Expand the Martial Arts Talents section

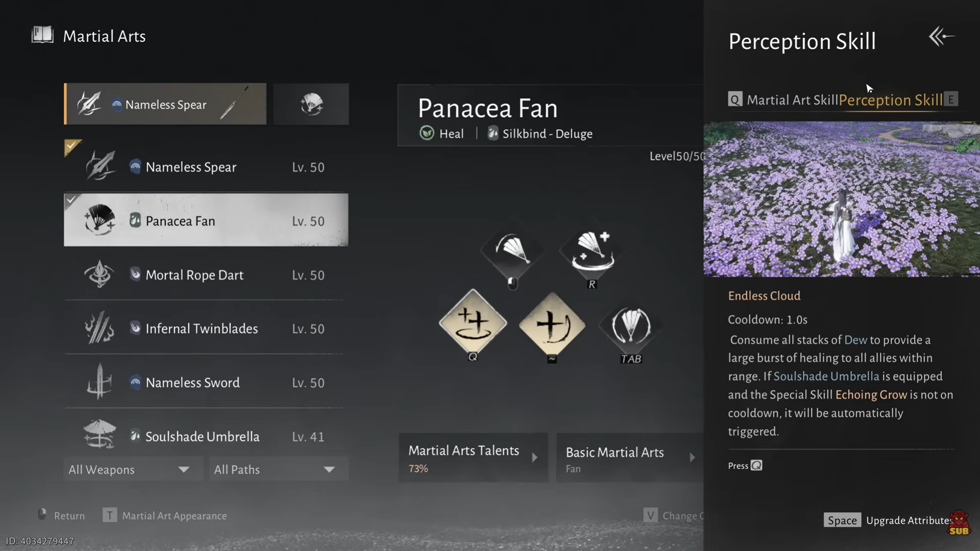473,458
